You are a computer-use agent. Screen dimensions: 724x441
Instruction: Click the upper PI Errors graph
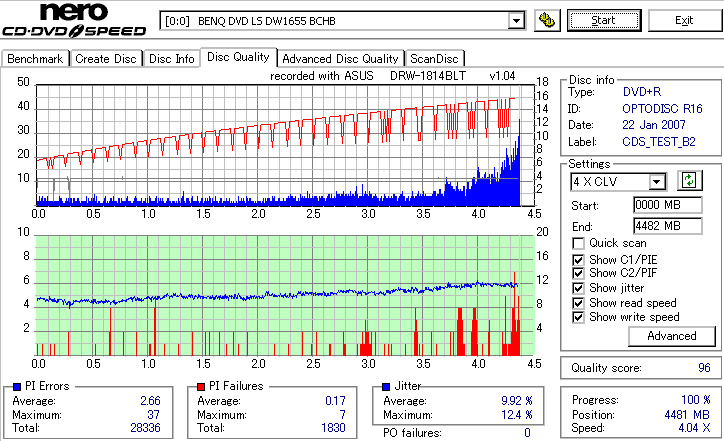click(x=285, y=145)
